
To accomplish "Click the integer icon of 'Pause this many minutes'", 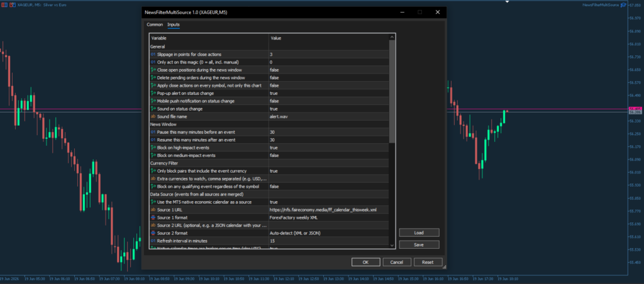I will pyautogui.click(x=153, y=132).
